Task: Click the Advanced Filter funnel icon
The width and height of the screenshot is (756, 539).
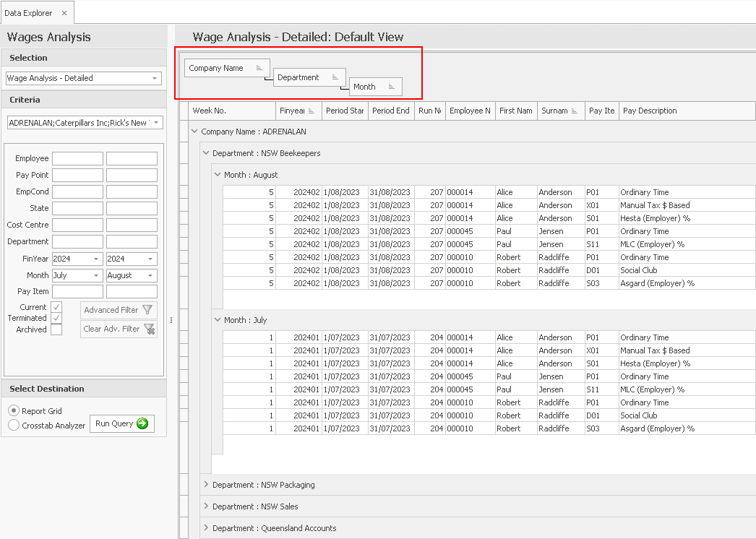Action: tap(147, 310)
